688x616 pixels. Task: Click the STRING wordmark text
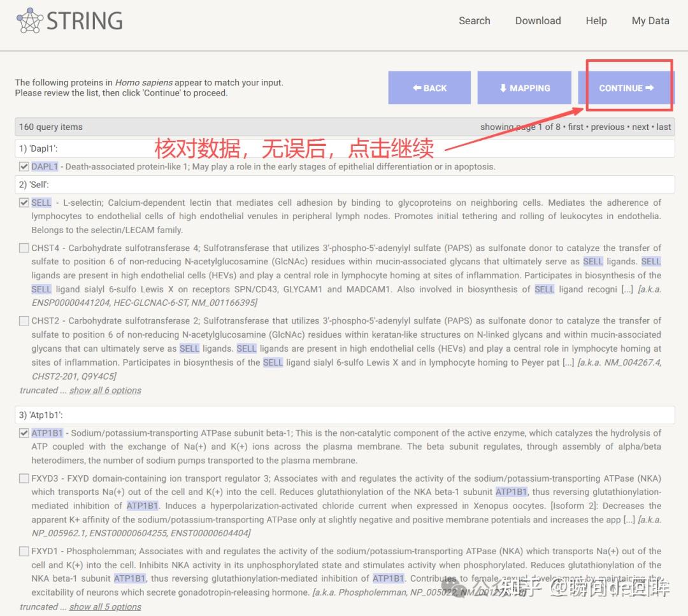(85, 20)
